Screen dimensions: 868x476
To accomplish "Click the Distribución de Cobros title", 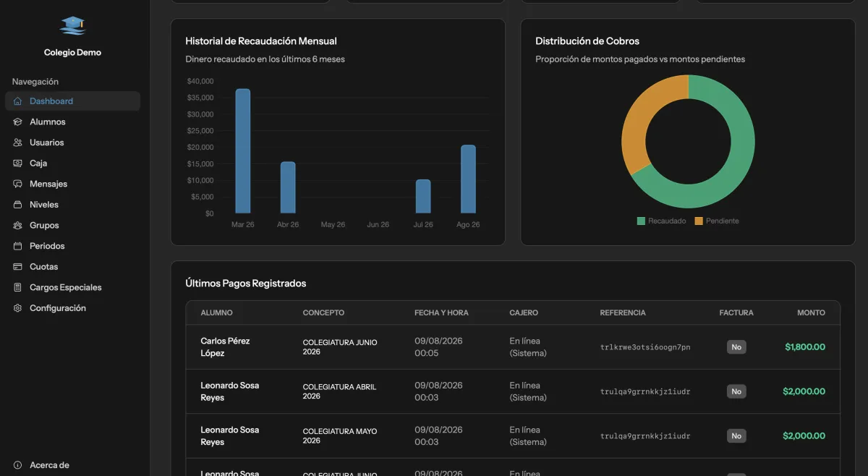I will [587, 41].
